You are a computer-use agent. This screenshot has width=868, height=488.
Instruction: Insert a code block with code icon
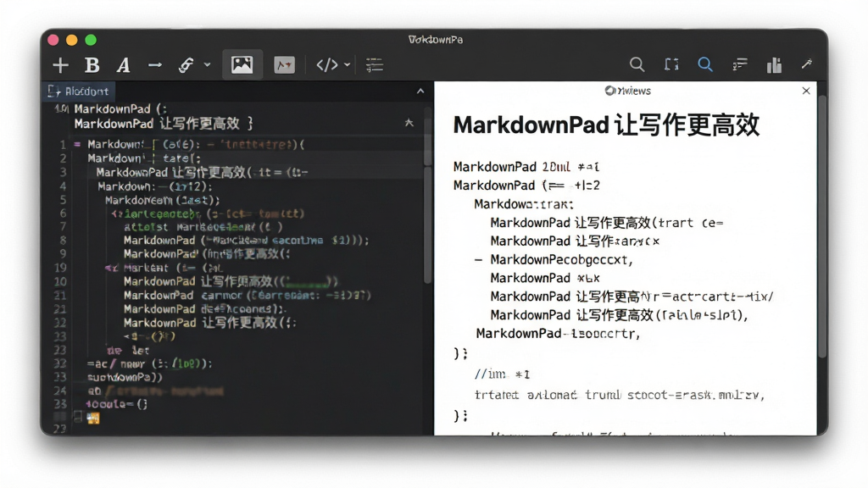pyautogui.click(x=327, y=64)
